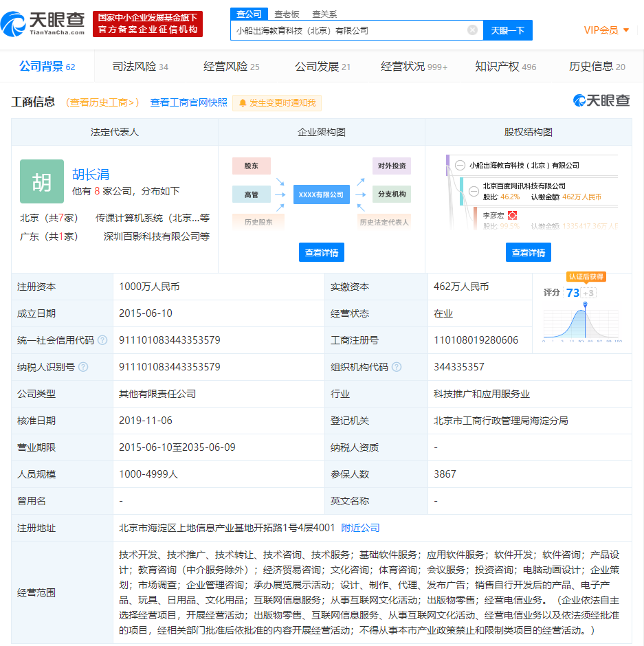Switch to 查老板 search tab
The image size is (644, 646).
click(x=287, y=14)
